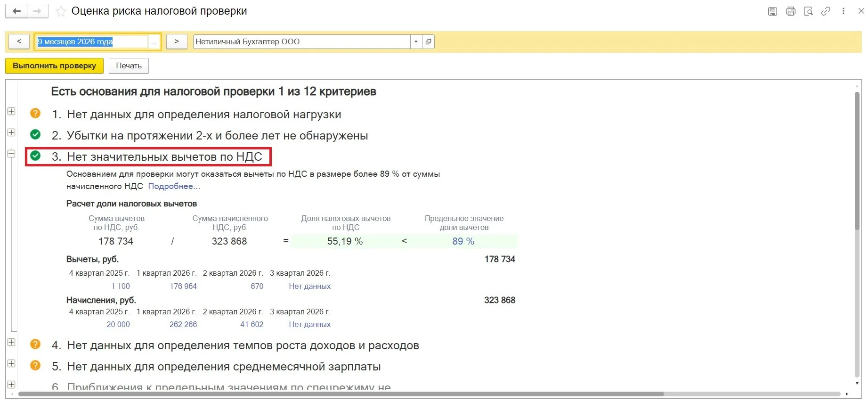Click organization field 'Нетипичный Бухгалтер ООО'
Screen dimensions: 868x402
[302, 41]
